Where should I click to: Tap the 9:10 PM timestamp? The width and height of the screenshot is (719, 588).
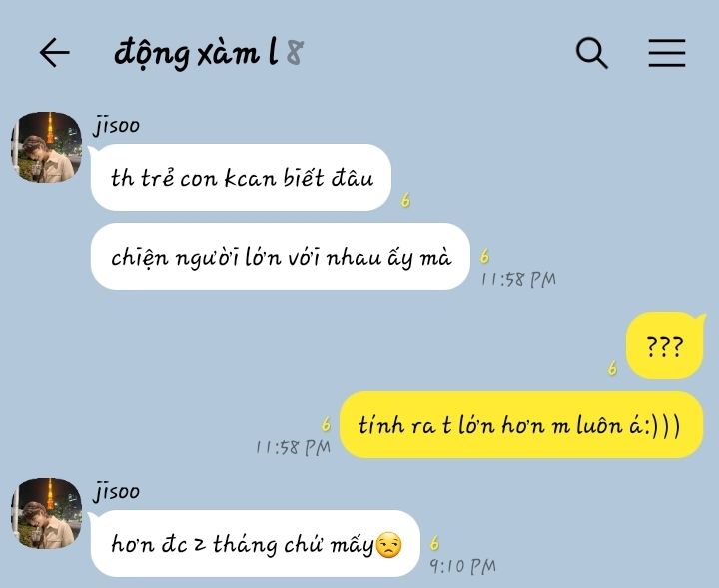pyautogui.click(x=463, y=567)
